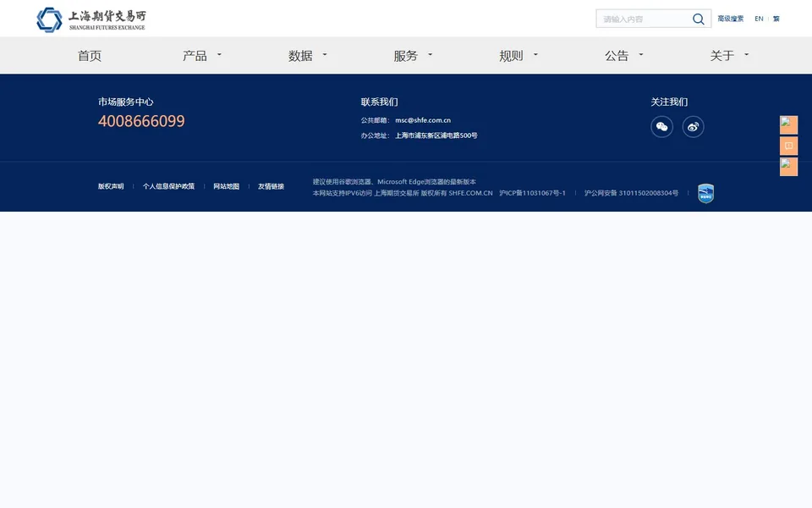Click the 市场服务中心 heading
The image size is (812, 508).
126,102
